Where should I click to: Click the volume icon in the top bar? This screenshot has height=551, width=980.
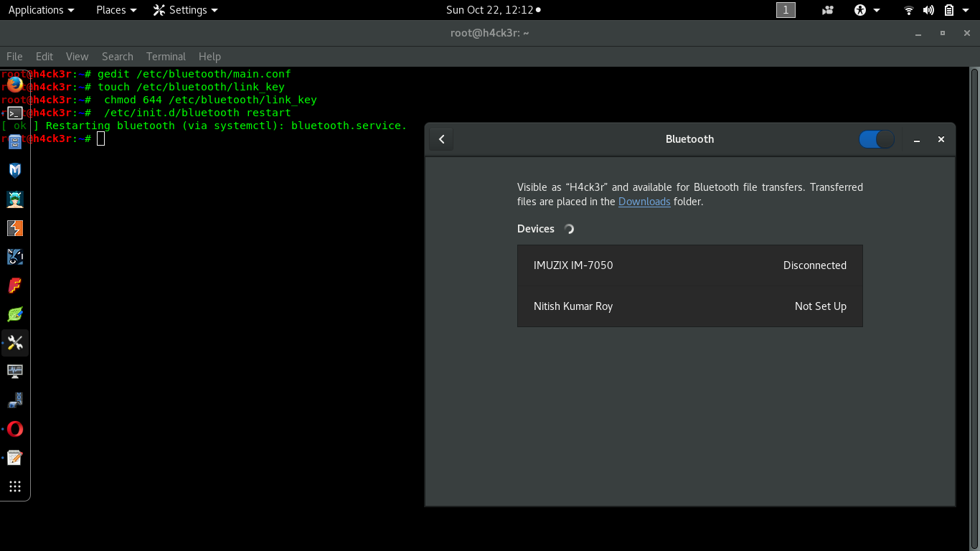928,10
